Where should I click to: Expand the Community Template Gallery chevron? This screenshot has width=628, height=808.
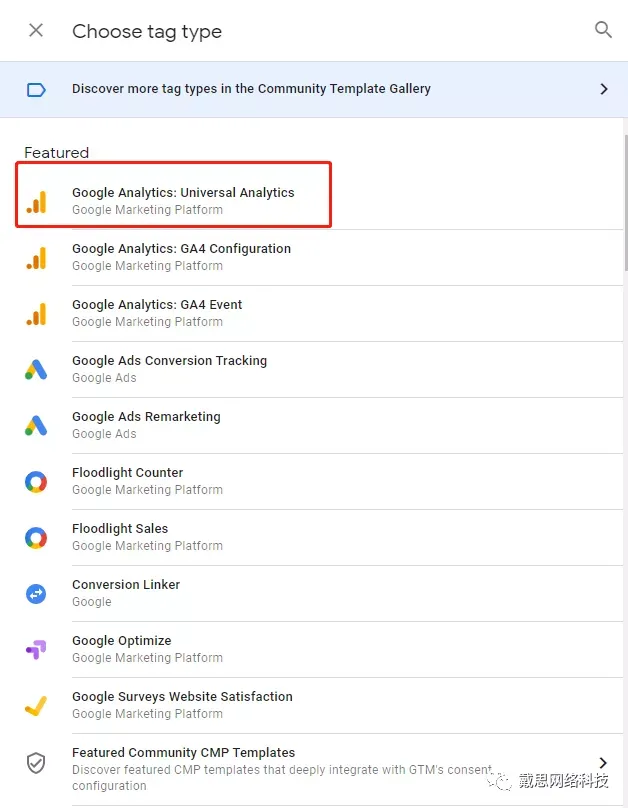pyautogui.click(x=604, y=89)
